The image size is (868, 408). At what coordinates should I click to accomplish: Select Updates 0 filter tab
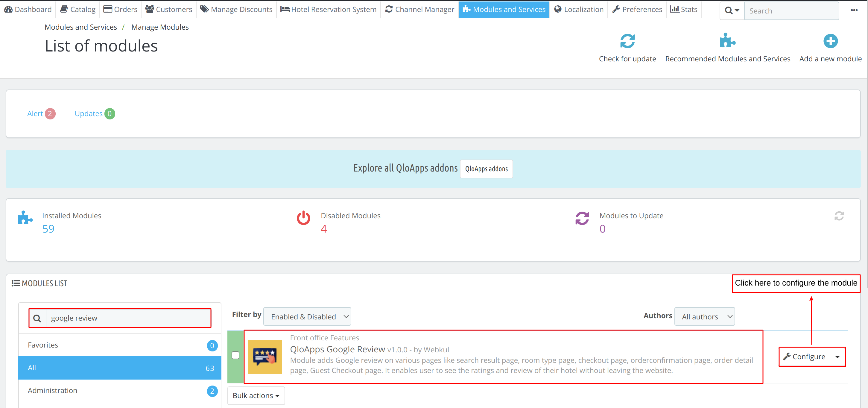[94, 113]
